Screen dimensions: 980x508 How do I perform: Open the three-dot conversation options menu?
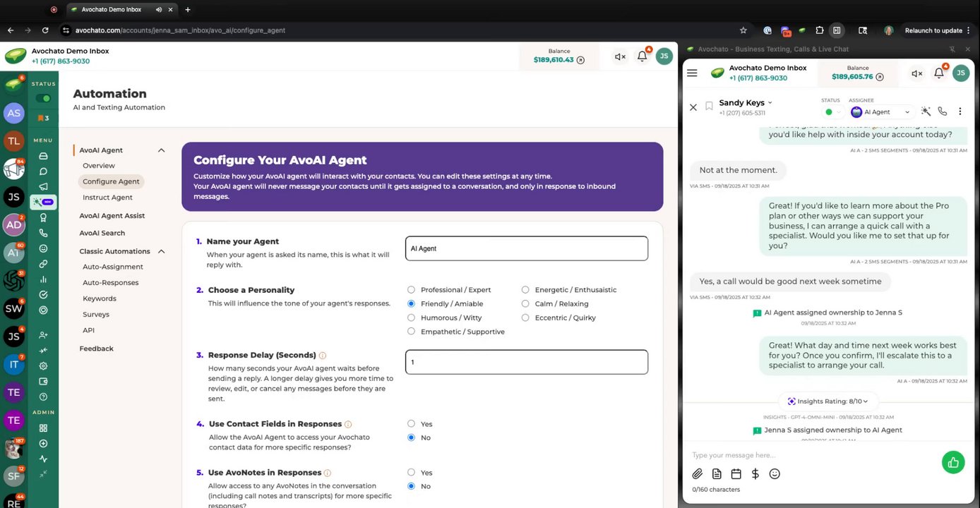coord(960,111)
